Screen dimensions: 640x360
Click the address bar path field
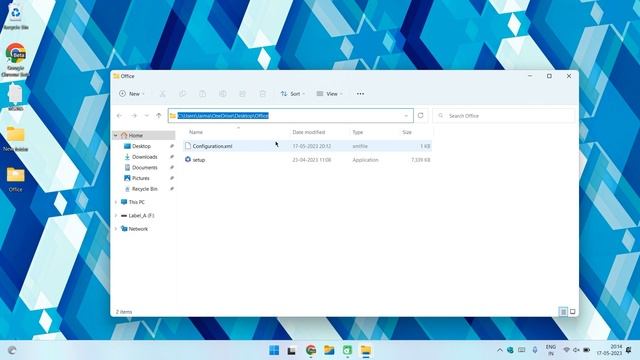click(291, 116)
